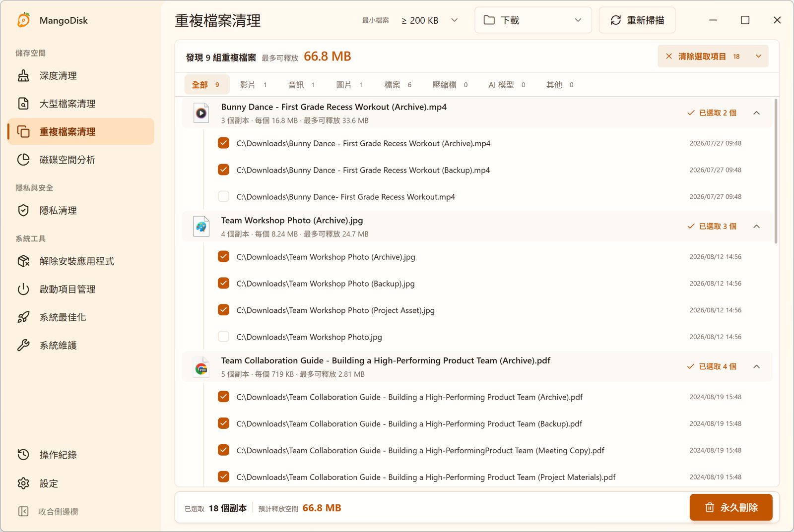Open the 清除選取項目 dropdown chevron
Image resolution: width=794 pixels, height=532 pixels.
coord(758,57)
